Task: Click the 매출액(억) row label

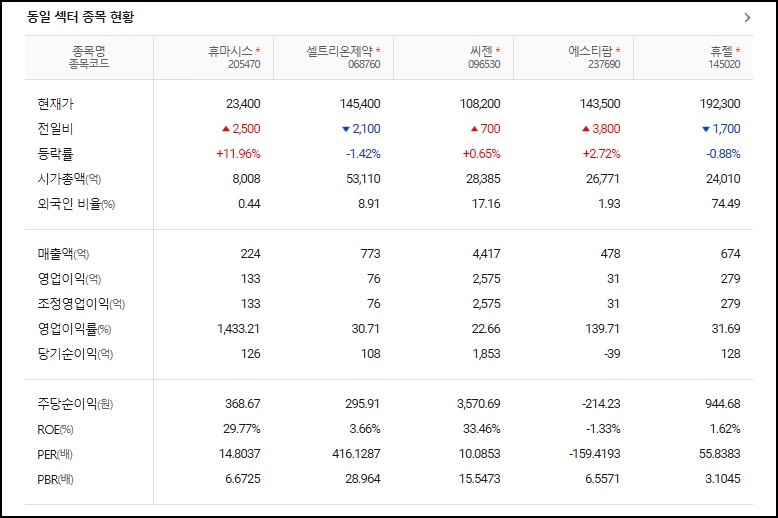Action: pyautogui.click(x=64, y=254)
